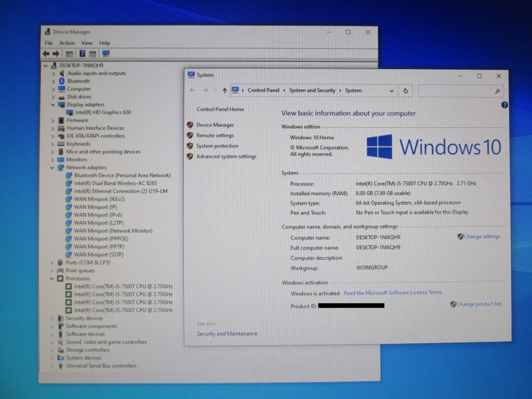This screenshot has width=532, height=399.
Task: Open the Control Panel Home link
Action: pyautogui.click(x=220, y=109)
